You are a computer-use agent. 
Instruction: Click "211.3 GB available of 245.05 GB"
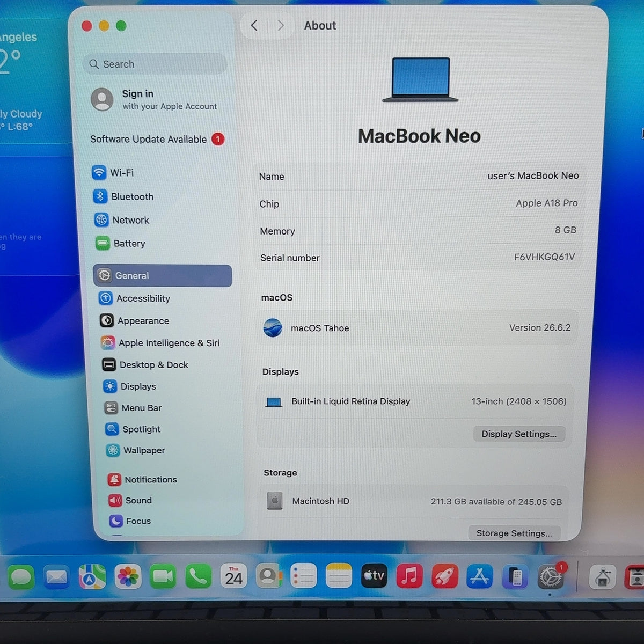tap(496, 502)
